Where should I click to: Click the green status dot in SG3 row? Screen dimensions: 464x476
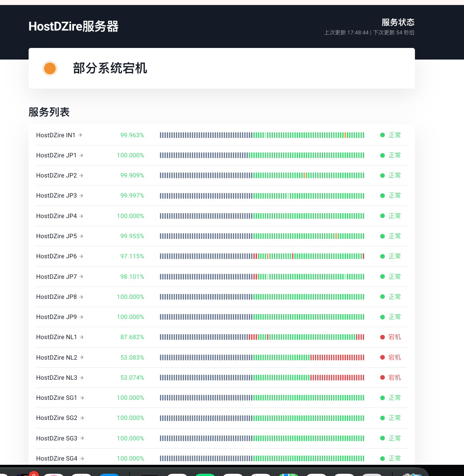coord(382,438)
